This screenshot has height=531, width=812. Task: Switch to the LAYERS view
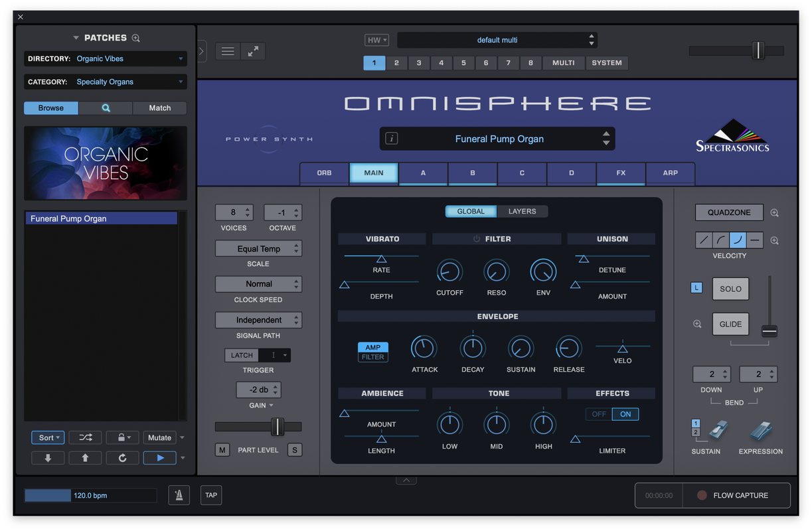coord(523,211)
